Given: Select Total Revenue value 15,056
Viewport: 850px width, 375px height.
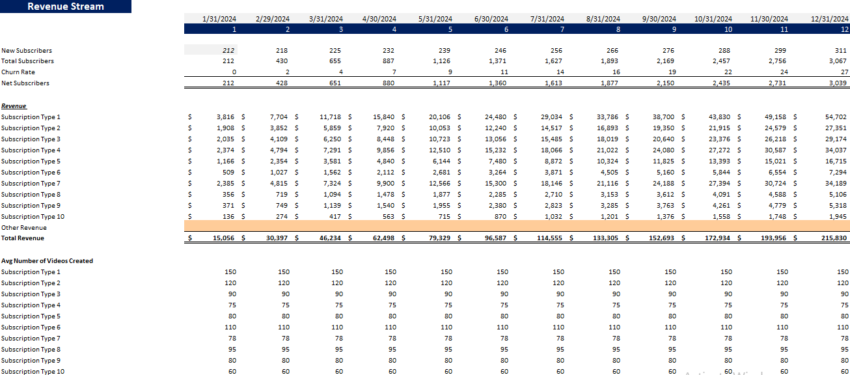Looking at the screenshot, I should click(x=223, y=238).
